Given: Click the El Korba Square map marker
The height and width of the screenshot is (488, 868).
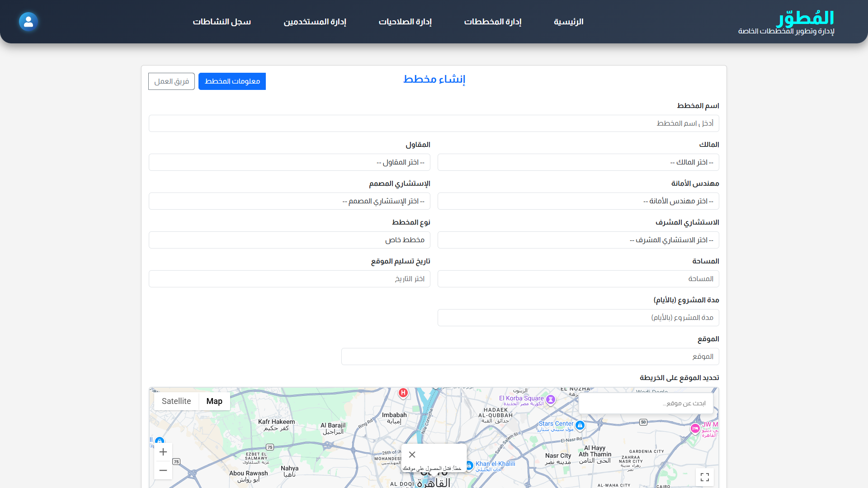Looking at the screenshot, I should (x=551, y=399).
